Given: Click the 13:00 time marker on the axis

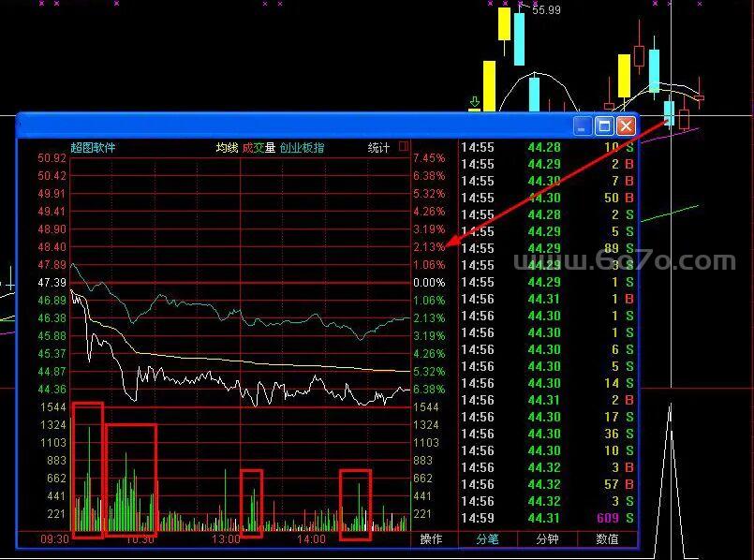Looking at the screenshot, I should (226, 539).
